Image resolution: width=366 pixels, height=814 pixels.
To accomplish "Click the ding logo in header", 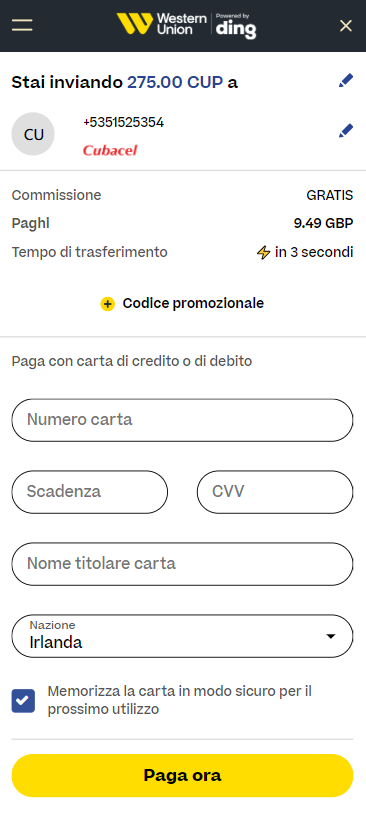I will pos(236,26).
